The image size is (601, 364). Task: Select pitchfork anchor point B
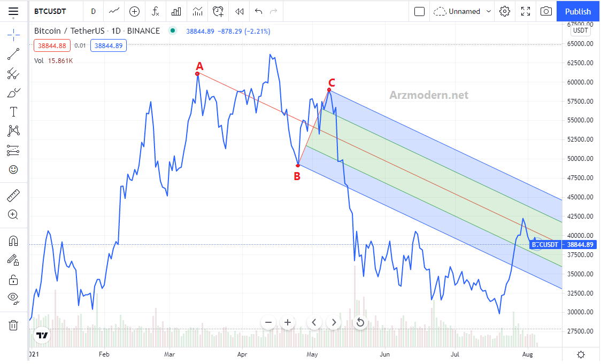click(x=298, y=166)
